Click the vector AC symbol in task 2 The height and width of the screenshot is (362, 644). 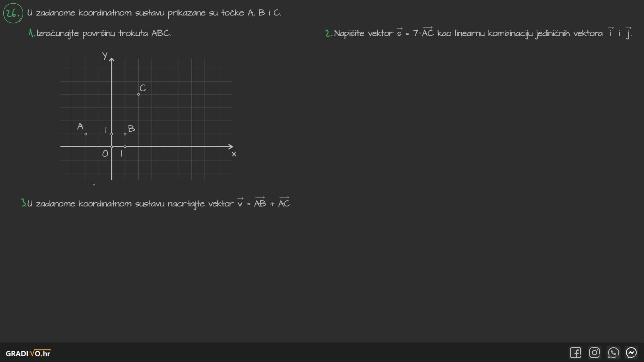(427, 33)
